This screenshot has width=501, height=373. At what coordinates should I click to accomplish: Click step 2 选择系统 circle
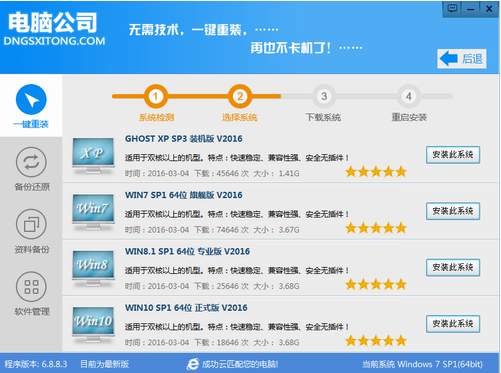pyautogui.click(x=240, y=96)
